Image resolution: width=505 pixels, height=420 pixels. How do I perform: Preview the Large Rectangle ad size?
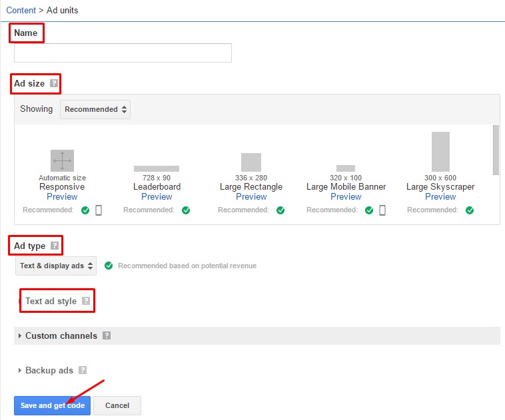point(251,196)
